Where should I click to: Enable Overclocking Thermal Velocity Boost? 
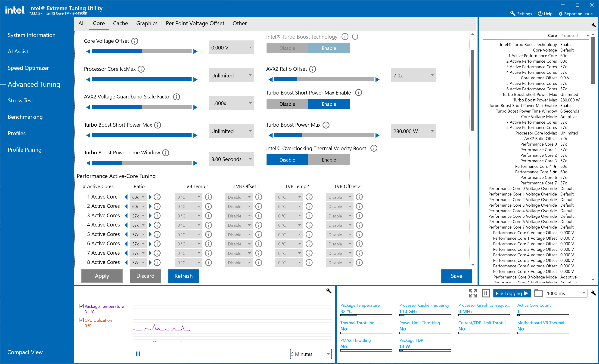tap(329, 160)
